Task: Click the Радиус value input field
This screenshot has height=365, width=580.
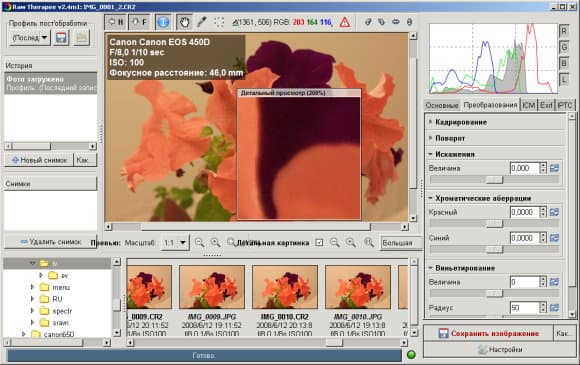Action: (x=525, y=308)
